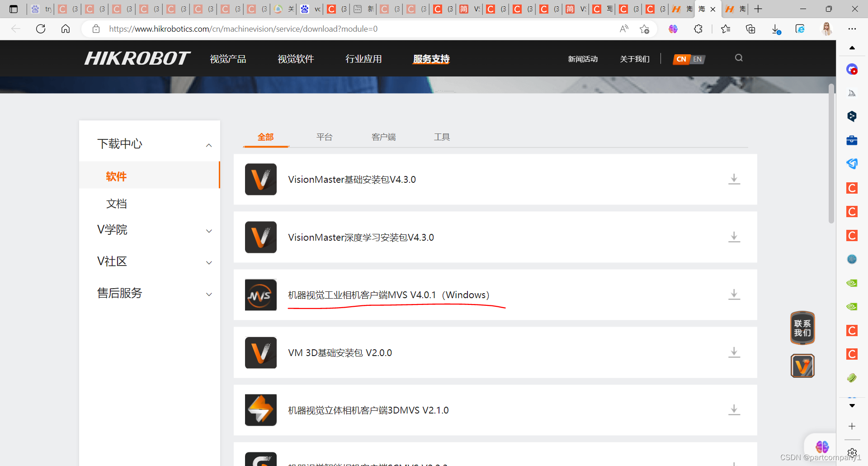
Task: Switch to the 客户端 tab
Action: point(384,137)
